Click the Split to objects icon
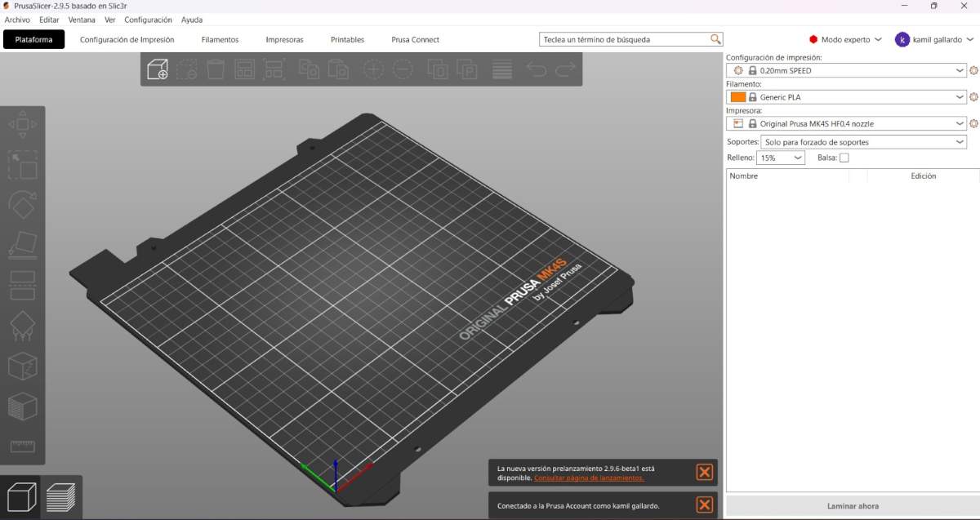Viewport: 980px width, 520px height. coord(438,69)
